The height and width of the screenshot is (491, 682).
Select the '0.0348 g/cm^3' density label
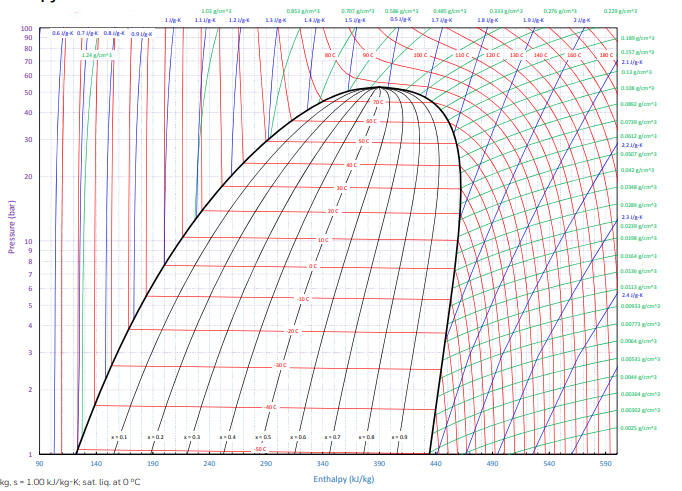(x=639, y=187)
